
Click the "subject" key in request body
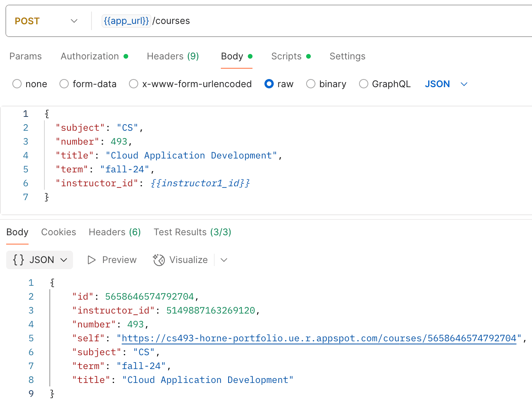pyautogui.click(x=80, y=128)
